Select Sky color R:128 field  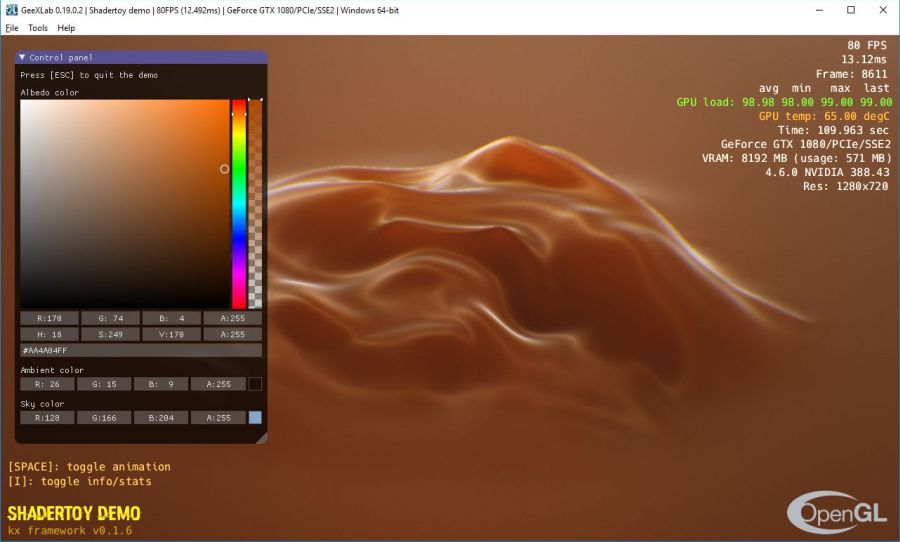click(x=47, y=418)
